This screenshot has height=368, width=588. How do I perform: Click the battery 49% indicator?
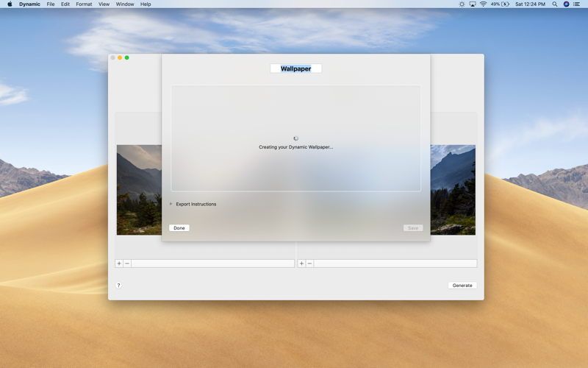(500, 4)
